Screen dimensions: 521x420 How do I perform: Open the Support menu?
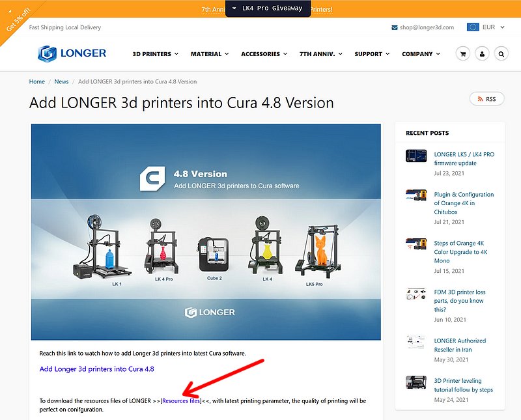pyautogui.click(x=372, y=54)
